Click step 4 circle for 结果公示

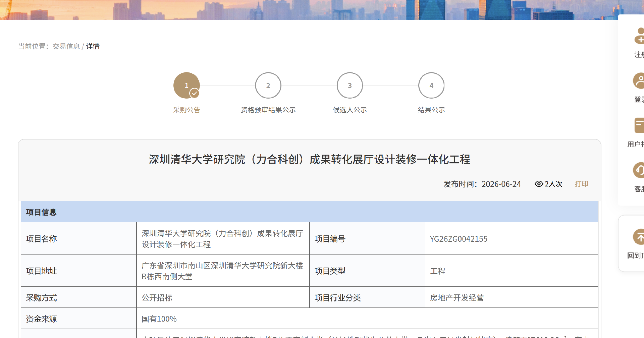click(431, 86)
